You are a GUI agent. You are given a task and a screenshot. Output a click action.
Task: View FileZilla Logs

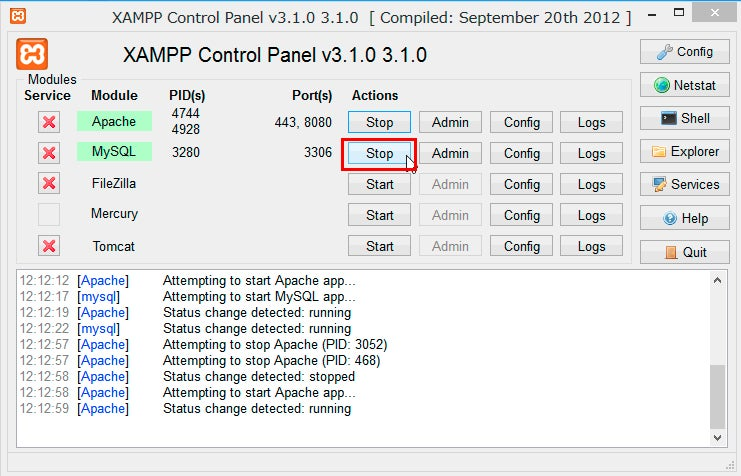pos(591,184)
